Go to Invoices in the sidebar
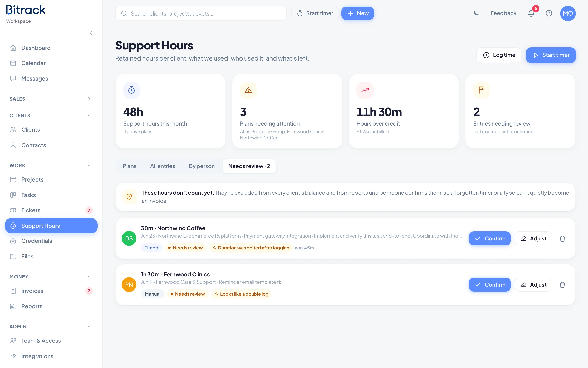The image size is (588, 368). click(x=51, y=291)
